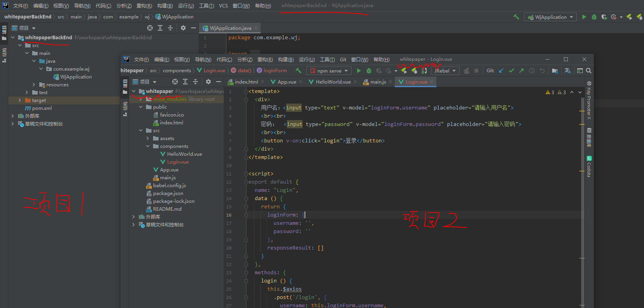
Task: Open Git menu in whitepaper window
Action: [x=343, y=60]
